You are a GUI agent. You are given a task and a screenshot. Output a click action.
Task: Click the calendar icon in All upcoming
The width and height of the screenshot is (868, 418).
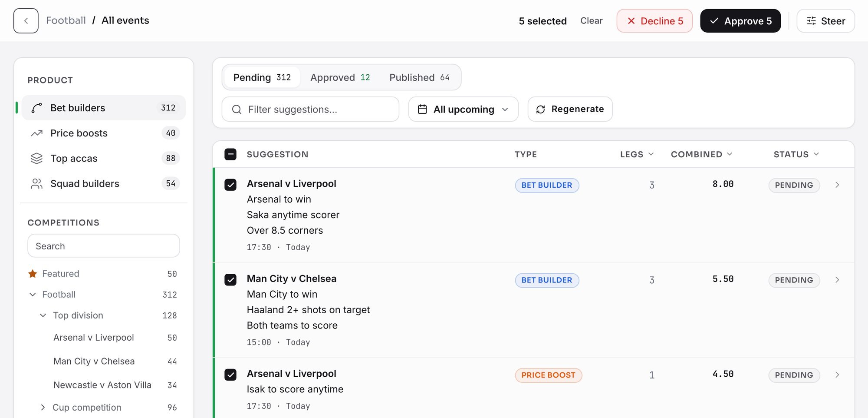(x=422, y=109)
